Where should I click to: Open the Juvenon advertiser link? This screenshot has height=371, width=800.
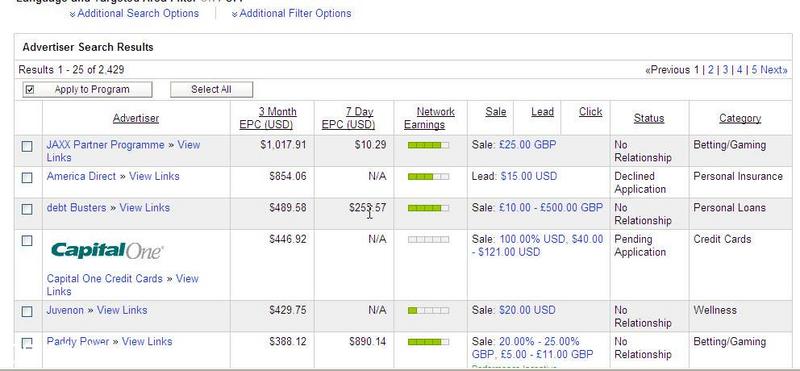tap(65, 310)
